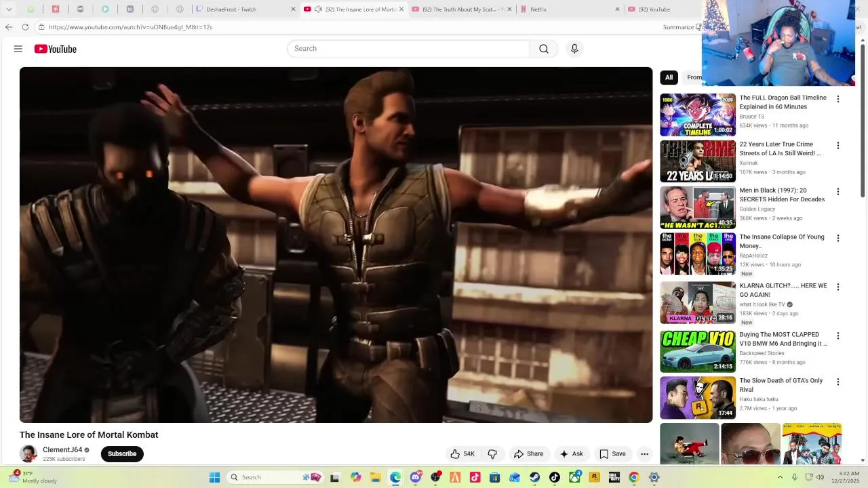This screenshot has width=868, height=488.
Task: Open options for Men in Black video
Action: 838,192
